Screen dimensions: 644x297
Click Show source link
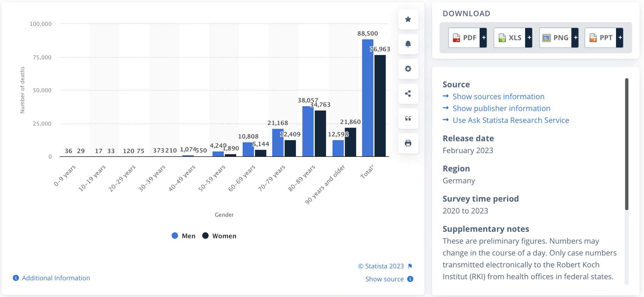(x=384, y=279)
